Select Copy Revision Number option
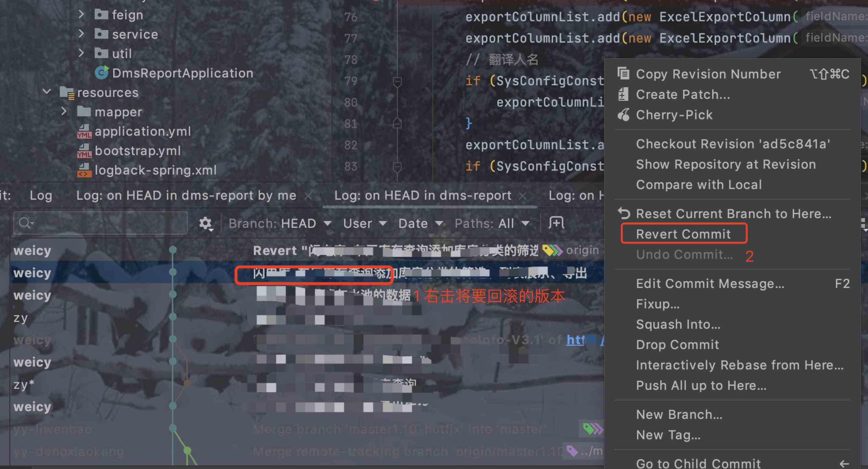This screenshot has width=868, height=469. (x=708, y=73)
